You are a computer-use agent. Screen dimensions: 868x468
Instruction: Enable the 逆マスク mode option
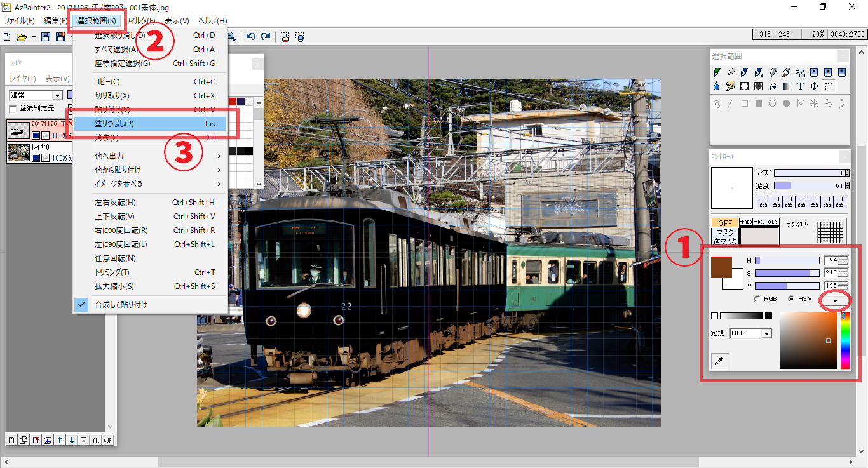(725, 241)
